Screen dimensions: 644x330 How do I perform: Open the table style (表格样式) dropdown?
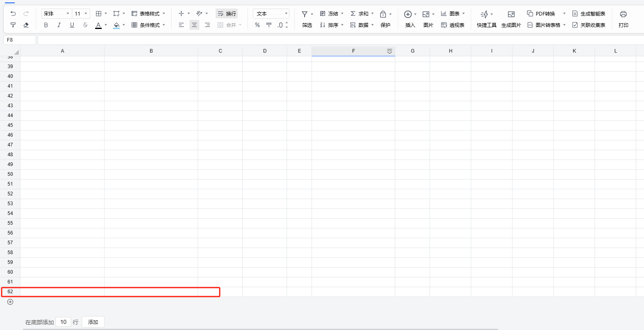148,14
